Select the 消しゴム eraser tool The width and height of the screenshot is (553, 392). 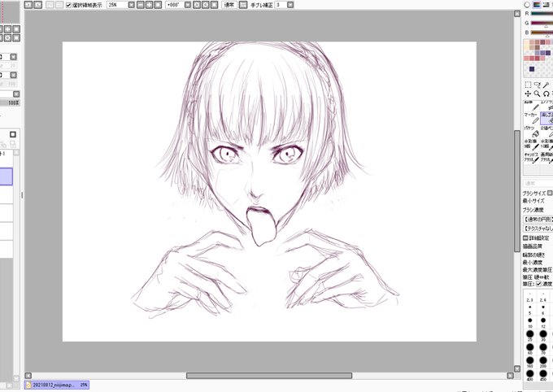pyautogui.click(x=546, y=119)
